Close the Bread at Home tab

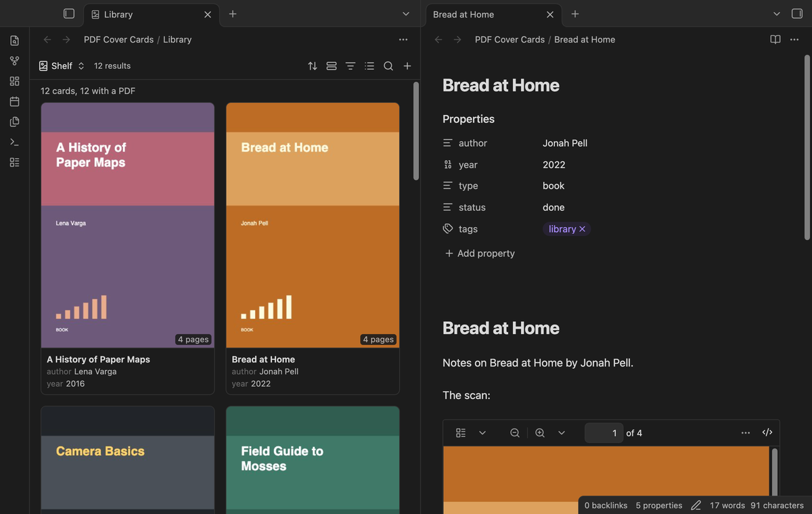tap(549, 14)
